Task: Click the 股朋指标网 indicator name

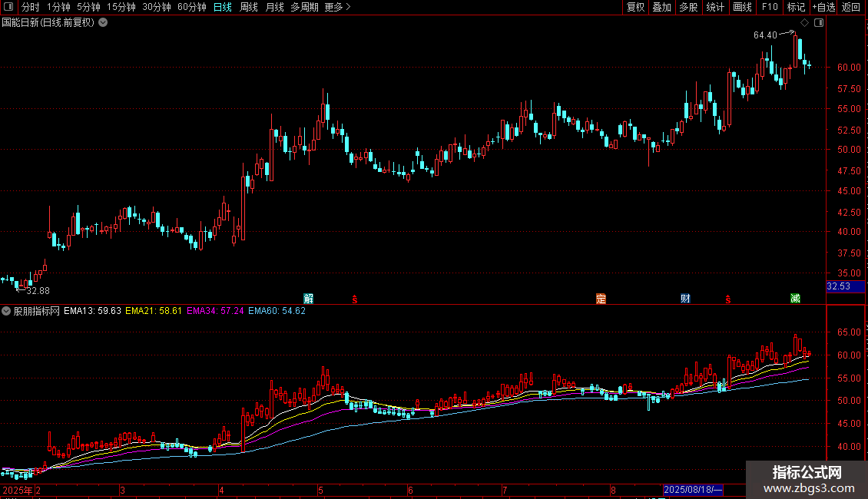Action: [x=37, y=311]
